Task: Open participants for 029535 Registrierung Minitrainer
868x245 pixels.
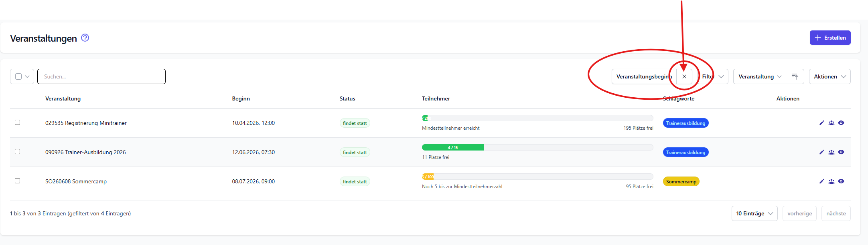Action: coord(831,123)
